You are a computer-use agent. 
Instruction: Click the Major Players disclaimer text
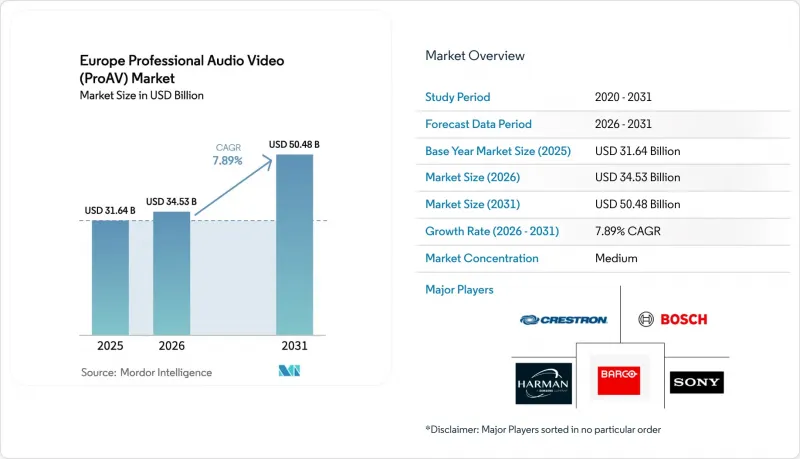pos(543,429)
